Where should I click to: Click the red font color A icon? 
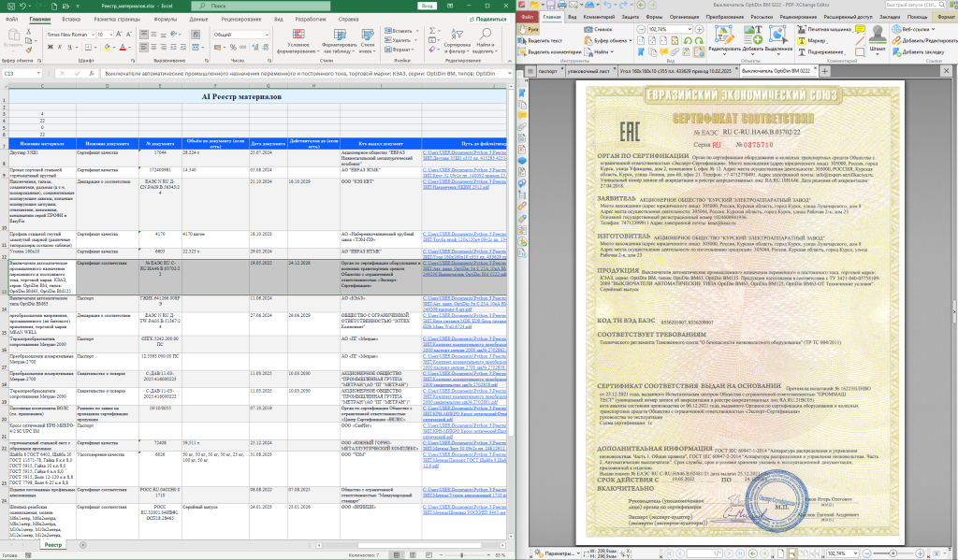[x=123, y=47]
